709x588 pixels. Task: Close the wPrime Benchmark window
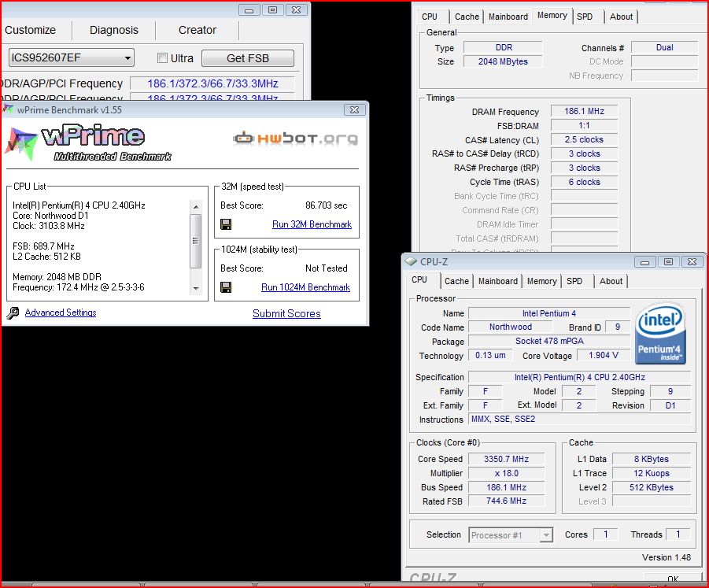pyautogui.click(x=354, y=110)
